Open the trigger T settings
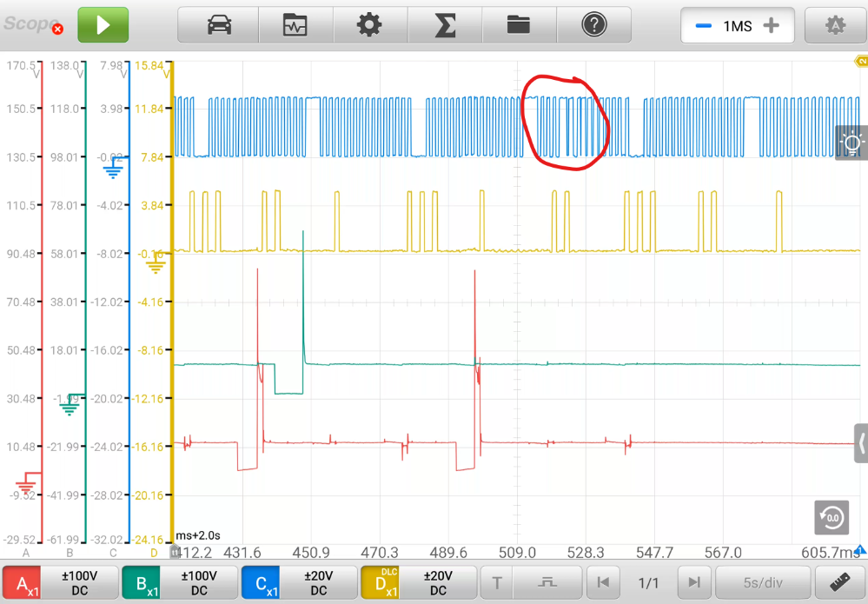Image resolution: width=868 pixels, height=604 pixels. click(497, 582)
